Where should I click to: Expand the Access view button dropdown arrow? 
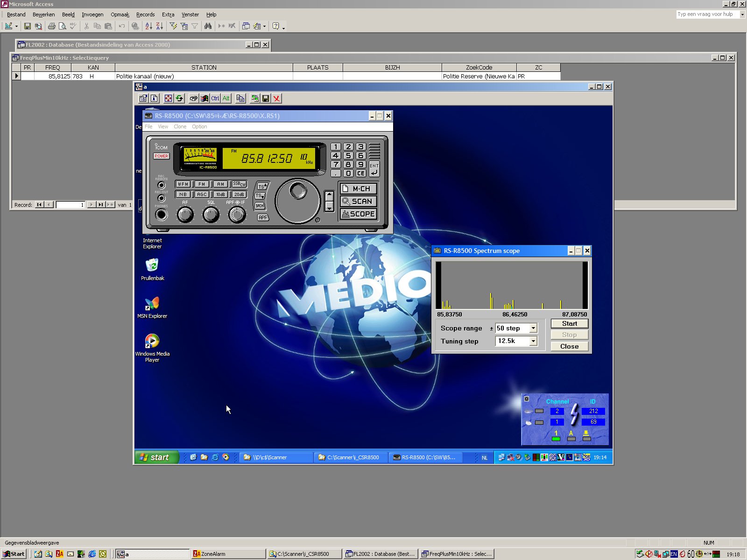pos(16,26)
